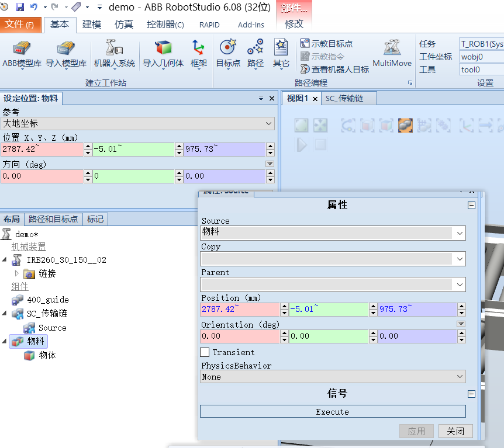The height and width of the screenshot is (448, 504).
Task: Collapse the SC_传输链 tree node
Action: pos(5,314)
